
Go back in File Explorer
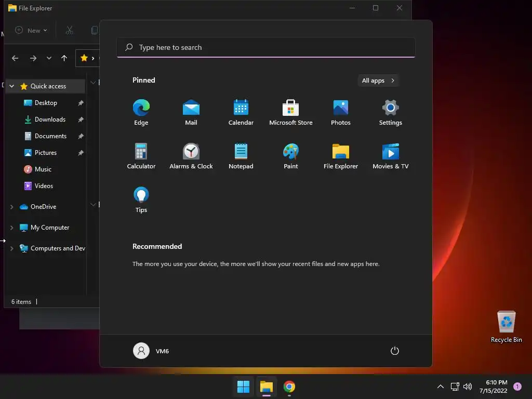pos(15,58)
